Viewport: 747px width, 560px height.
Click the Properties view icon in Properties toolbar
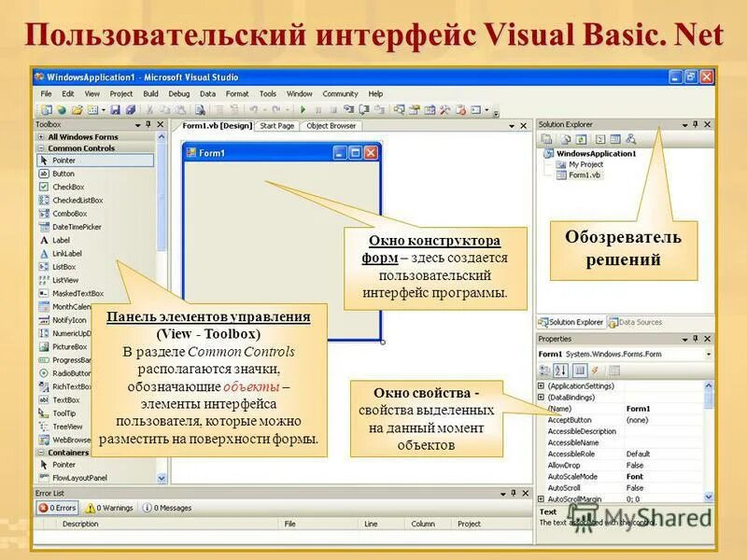580,371
